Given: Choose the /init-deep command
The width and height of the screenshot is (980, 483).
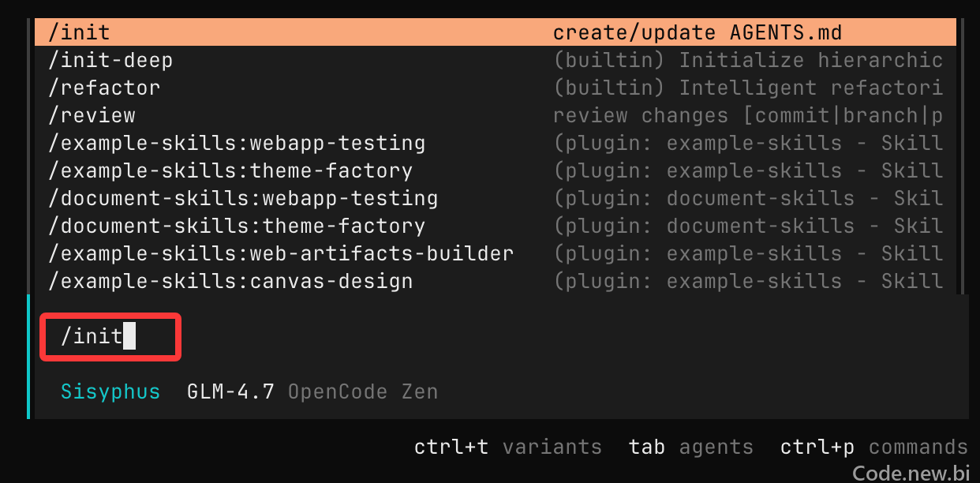Looking at the screenshot, I should click(496, 60).
